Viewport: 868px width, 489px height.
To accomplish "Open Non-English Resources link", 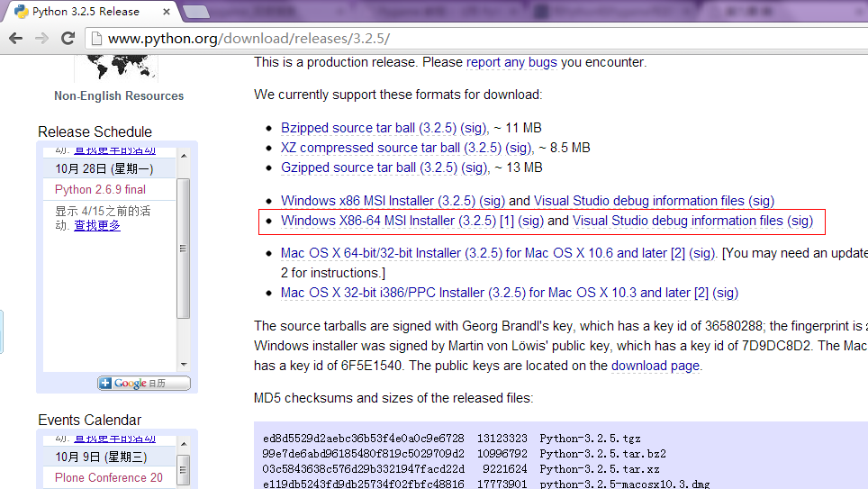I will point(119,95).
